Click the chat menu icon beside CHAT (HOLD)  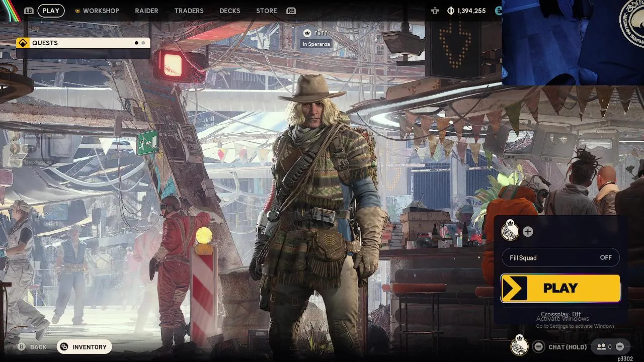[x=539, y=346]
